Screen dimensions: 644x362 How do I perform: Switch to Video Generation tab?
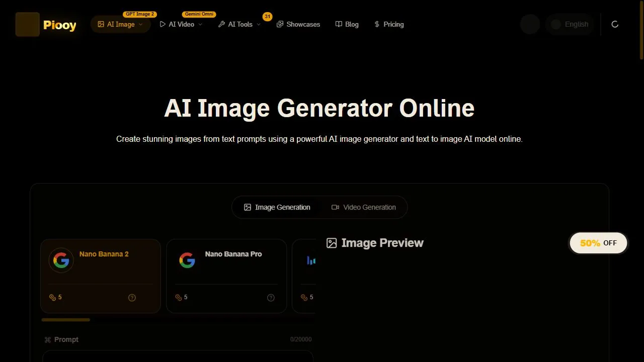pos(363,207)
